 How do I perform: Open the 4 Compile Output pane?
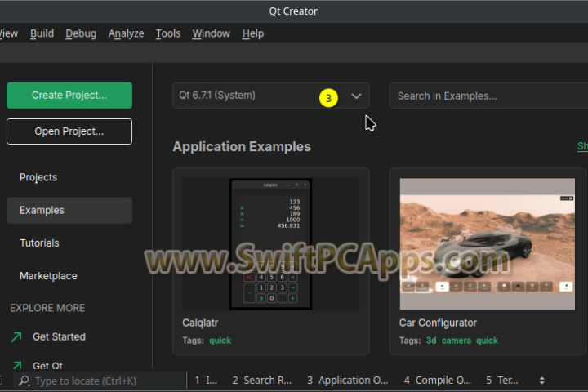(x=437, y=381)
